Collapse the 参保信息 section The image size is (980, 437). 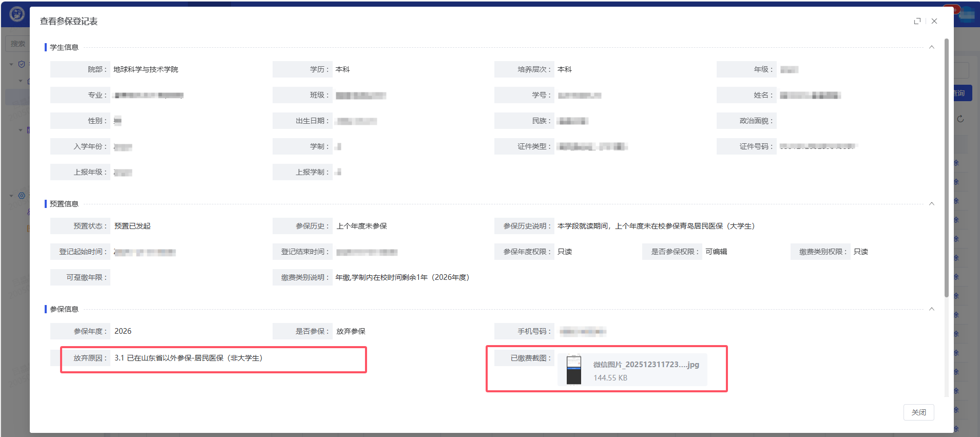(931, 309)
